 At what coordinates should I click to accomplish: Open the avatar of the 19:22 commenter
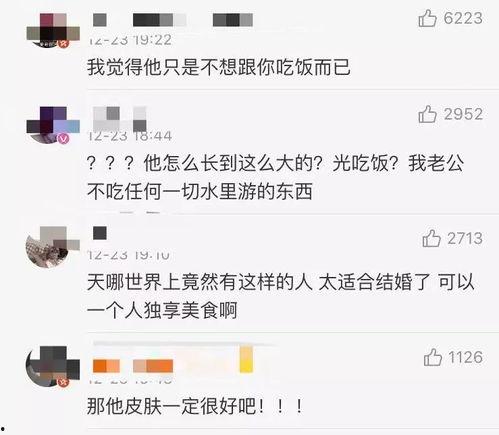coord(53,31)
